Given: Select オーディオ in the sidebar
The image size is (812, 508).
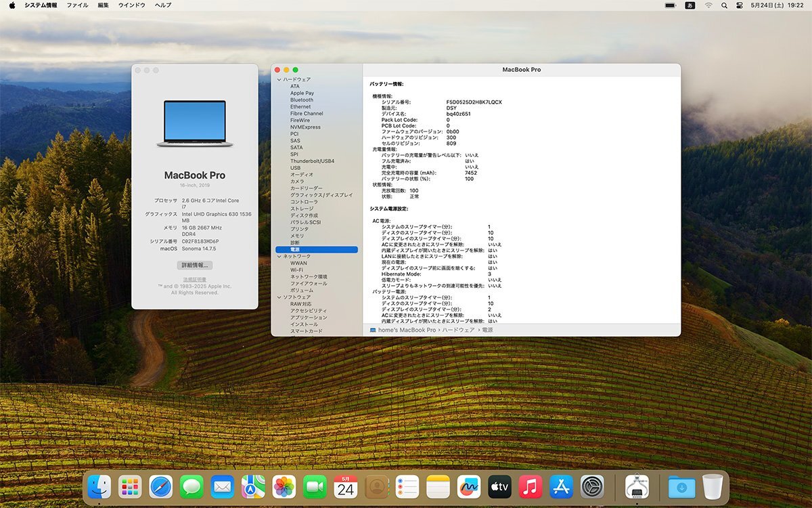Looking at the screenshot, I should point(302,175).
